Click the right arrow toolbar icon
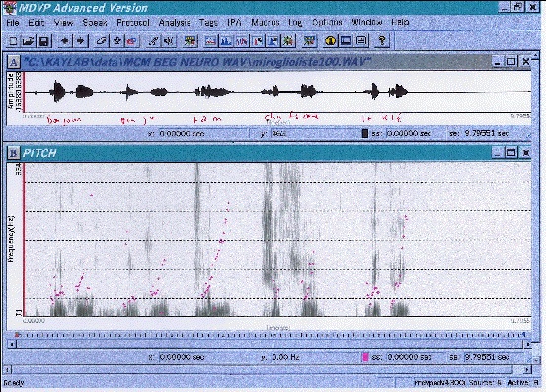546x392 pixels. click(80, 41)
